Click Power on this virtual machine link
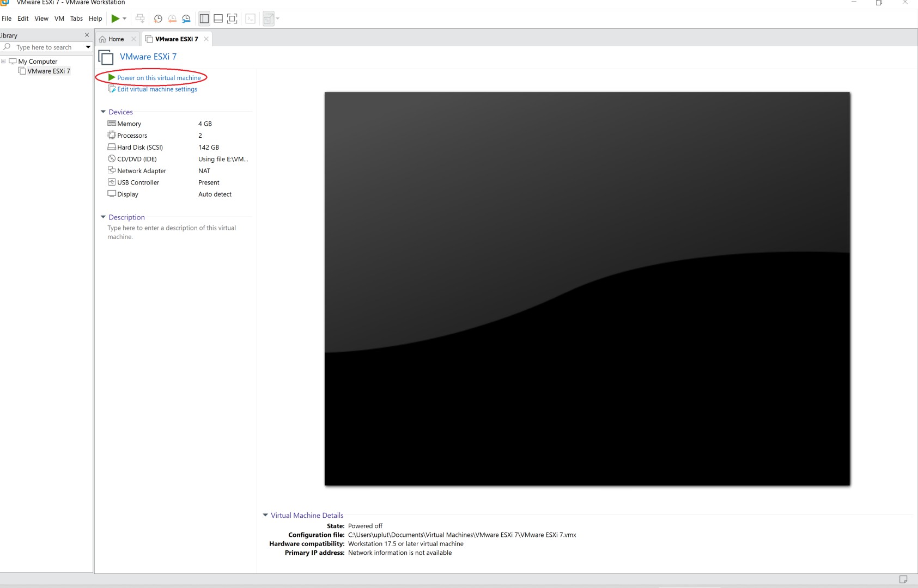The height and width of the screenshot is (588, 918). click(159, 78)
